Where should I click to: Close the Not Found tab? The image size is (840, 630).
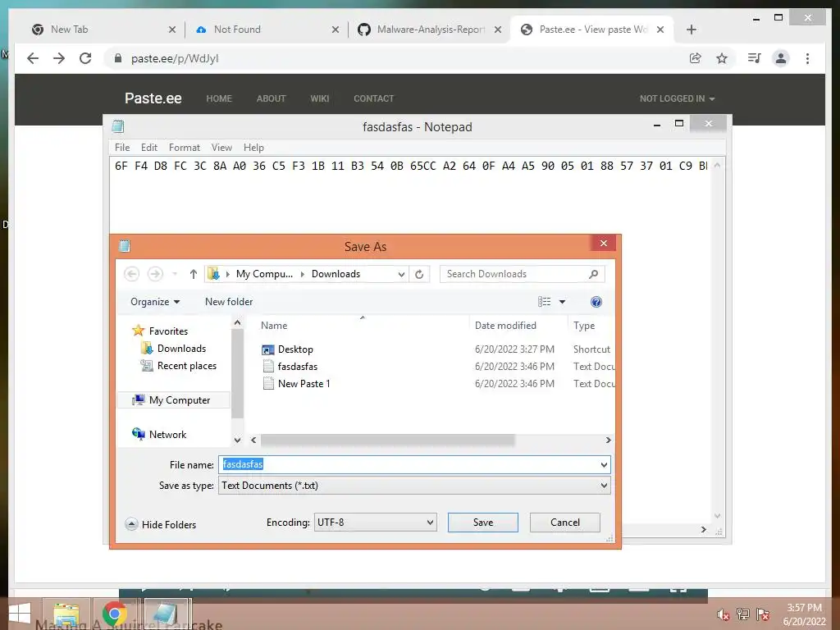336,30
